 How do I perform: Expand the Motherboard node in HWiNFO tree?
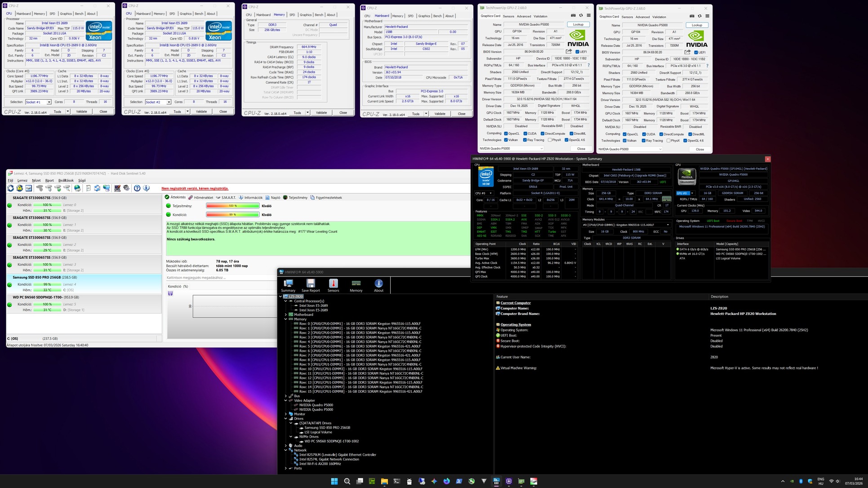tap(286, 315)
